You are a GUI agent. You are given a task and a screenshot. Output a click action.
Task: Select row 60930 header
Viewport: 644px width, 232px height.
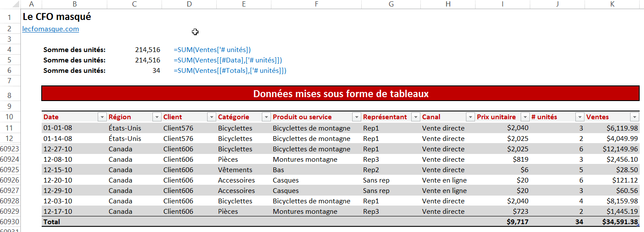click(x=10, y=222)
